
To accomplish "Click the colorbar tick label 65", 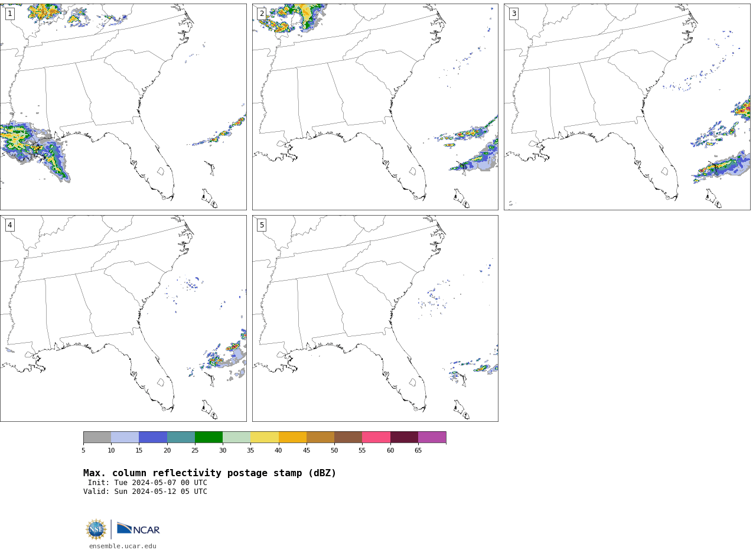I will [418, 450].
